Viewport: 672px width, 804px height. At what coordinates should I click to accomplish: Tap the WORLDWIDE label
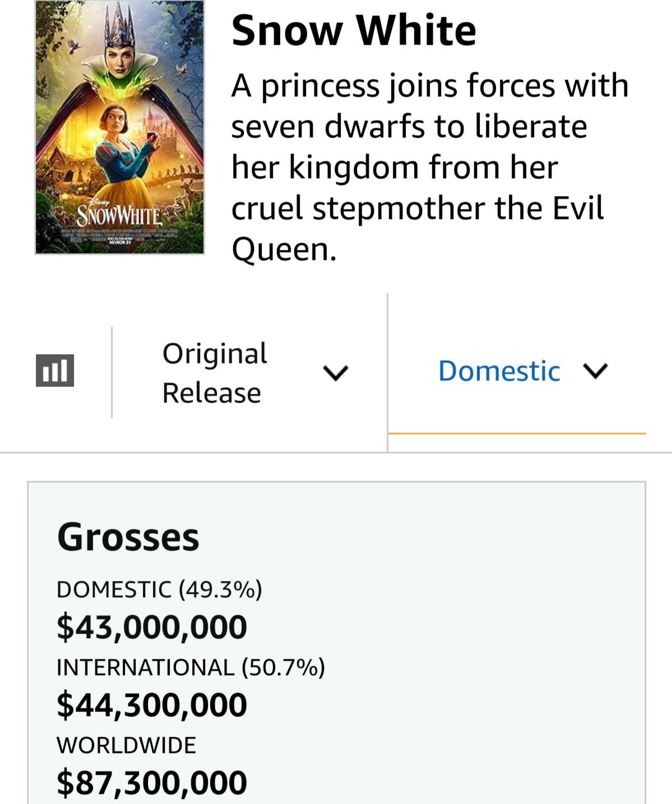point(127,745)
